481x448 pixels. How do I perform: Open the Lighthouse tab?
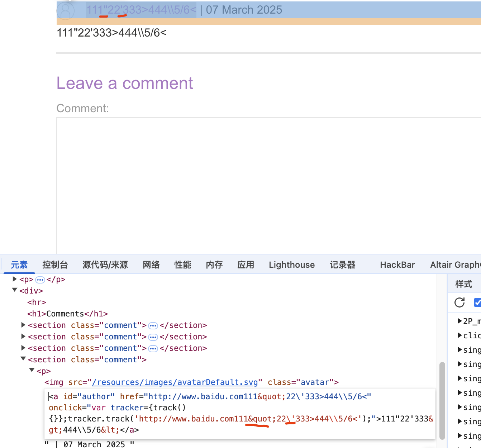tap(292, 265)
